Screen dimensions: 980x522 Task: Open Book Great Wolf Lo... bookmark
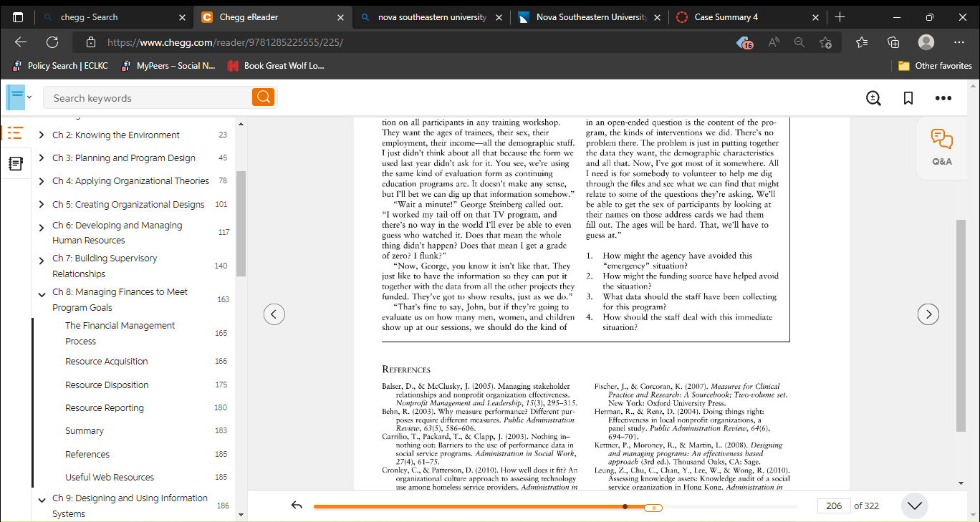[275, 66]
